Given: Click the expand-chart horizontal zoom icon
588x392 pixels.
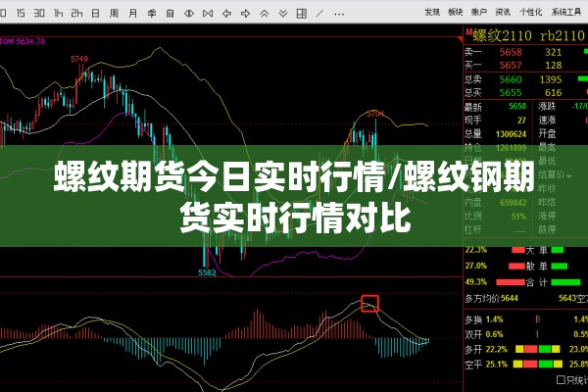Looking at the screenshot, I should pyautogui.click(x=189, y=14).
